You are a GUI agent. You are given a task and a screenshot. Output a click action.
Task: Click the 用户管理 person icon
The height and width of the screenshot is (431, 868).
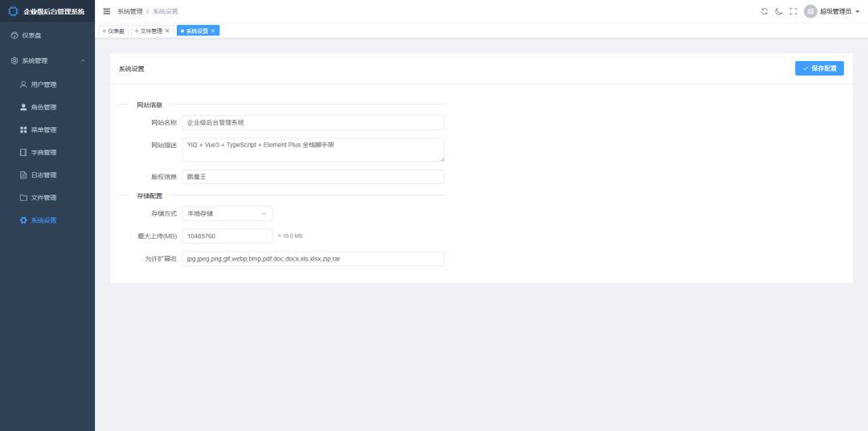pos(23,84)
